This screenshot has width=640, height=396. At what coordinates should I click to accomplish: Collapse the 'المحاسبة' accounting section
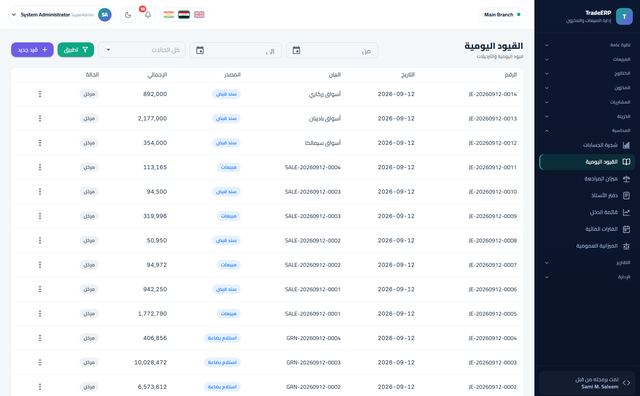pyautogui.click(x=587, y=131)
